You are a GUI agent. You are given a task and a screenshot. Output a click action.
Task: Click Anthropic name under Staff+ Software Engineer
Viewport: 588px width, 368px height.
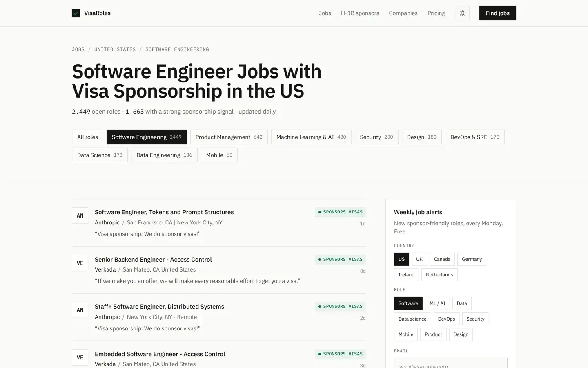107,317
